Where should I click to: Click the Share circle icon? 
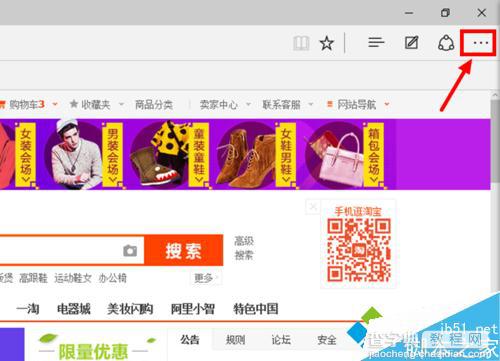click(x=446, y=43)
